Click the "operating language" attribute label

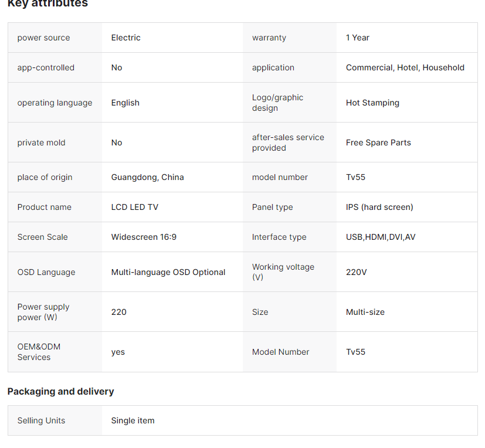click(55, 103)
